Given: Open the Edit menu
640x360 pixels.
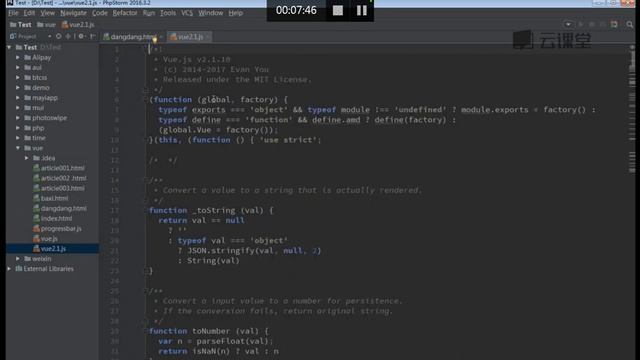Looking at the screenshot, I should [x=29, y=13].
